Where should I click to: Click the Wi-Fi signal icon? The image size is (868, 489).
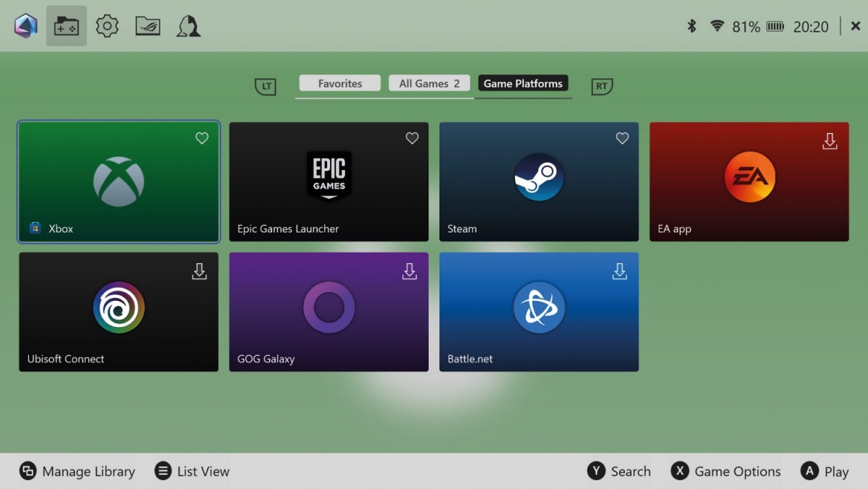coord(717,27)
